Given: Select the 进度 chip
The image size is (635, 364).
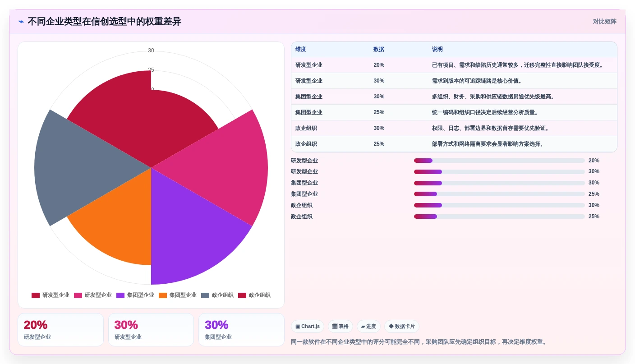Looking at the screenshot, I should (368, 327).
